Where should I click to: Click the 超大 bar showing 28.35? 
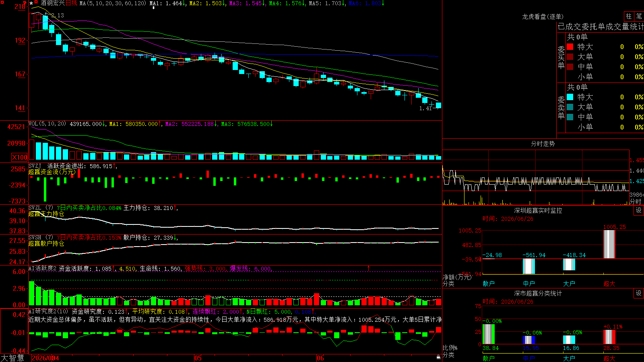(x=609, y=337)
